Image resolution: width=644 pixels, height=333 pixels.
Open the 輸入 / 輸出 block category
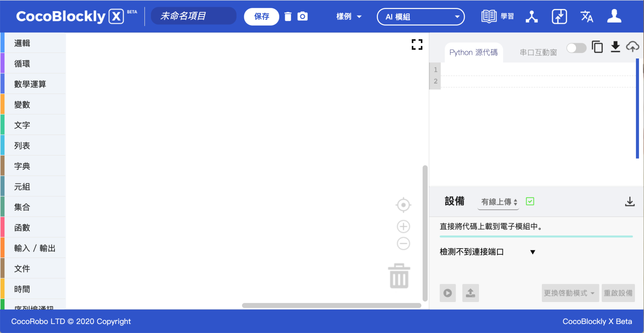point(34,248)
